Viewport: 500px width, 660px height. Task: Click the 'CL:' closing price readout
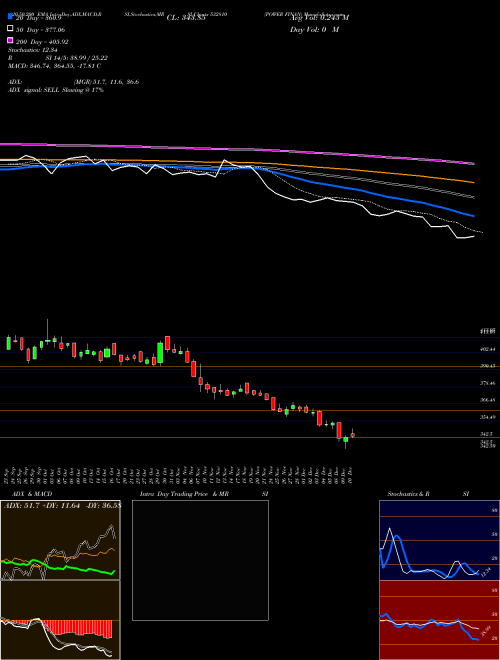click(186, 18)
